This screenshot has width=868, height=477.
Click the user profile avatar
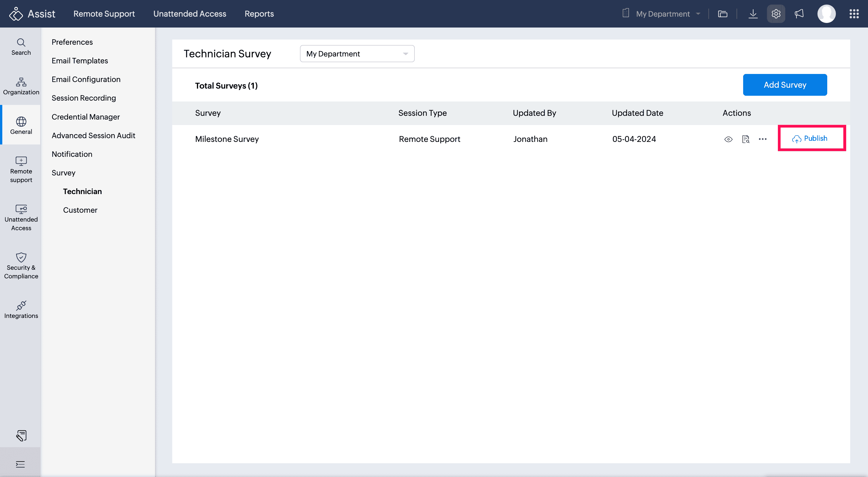(x=826, y=14)
